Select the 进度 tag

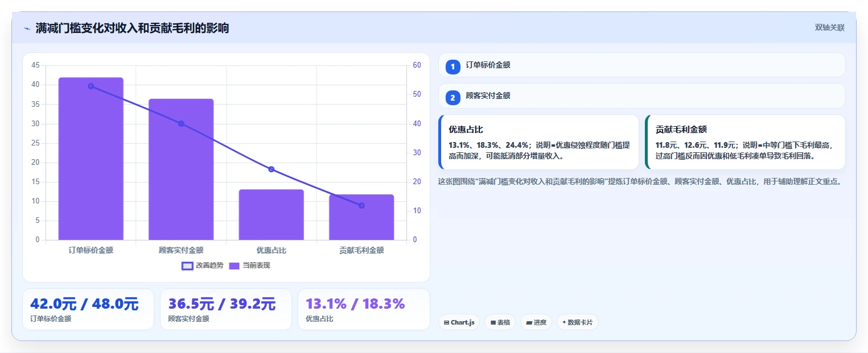(x=536, y=322)
